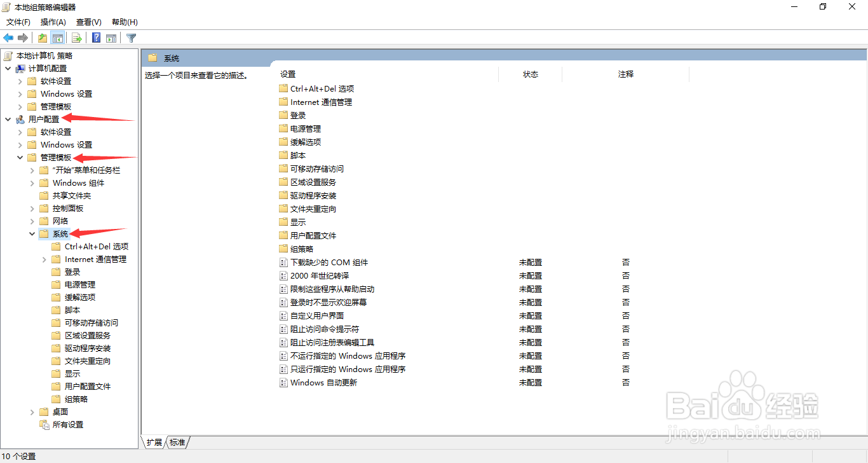Viewport: 868px width, 463px height.
Task: Expand the 控制面板 tree node
Action: [x=32, y=208]
